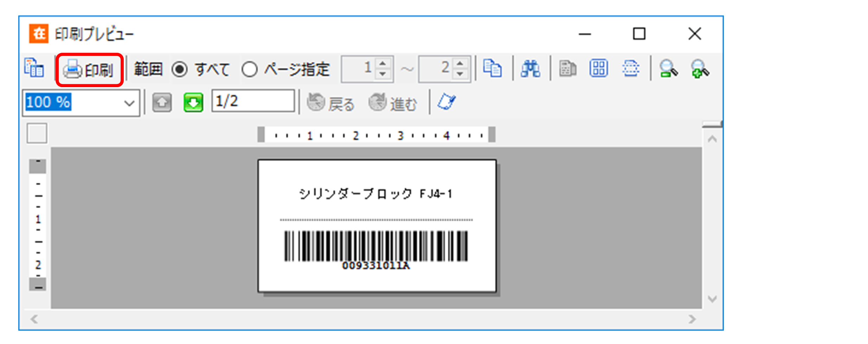Click the 進む forward button
868x344 pixels.
393,103
